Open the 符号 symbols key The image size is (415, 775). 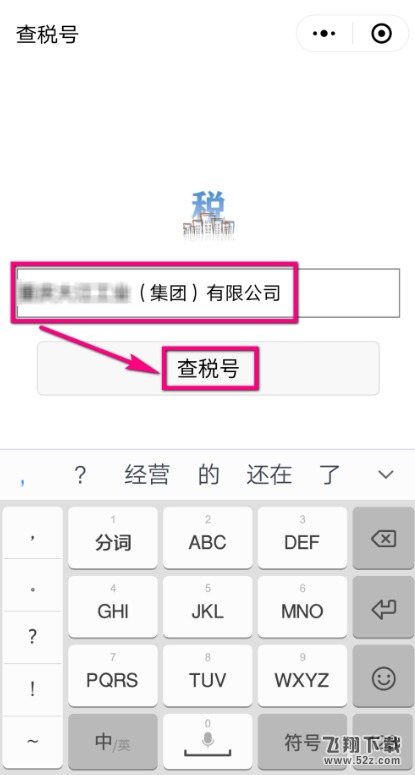302,740
